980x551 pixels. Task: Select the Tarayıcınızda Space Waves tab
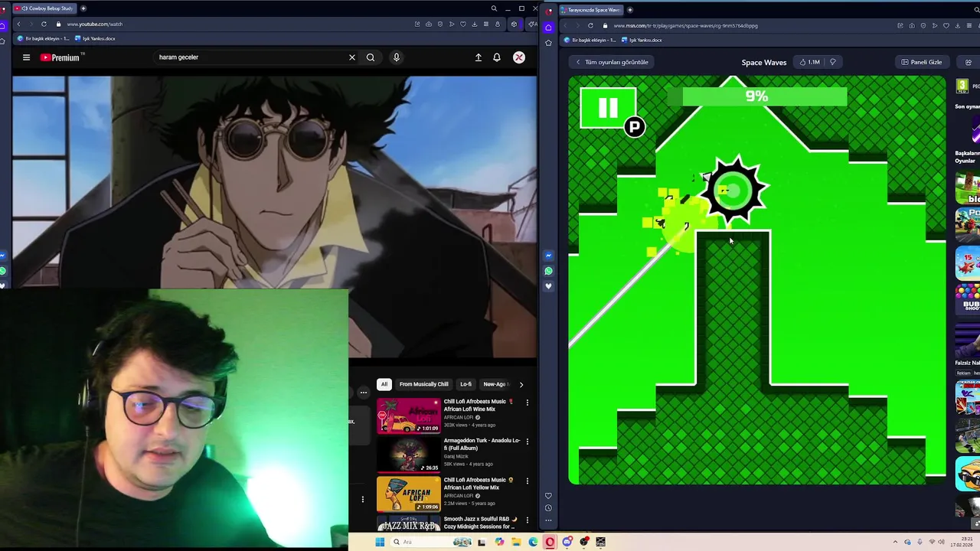coord(592,10)
